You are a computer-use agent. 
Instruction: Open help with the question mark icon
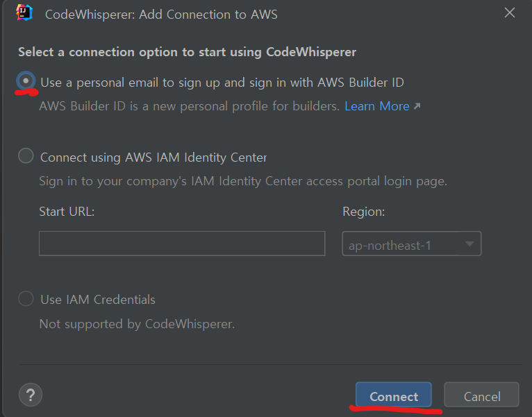tap(31, 395)
